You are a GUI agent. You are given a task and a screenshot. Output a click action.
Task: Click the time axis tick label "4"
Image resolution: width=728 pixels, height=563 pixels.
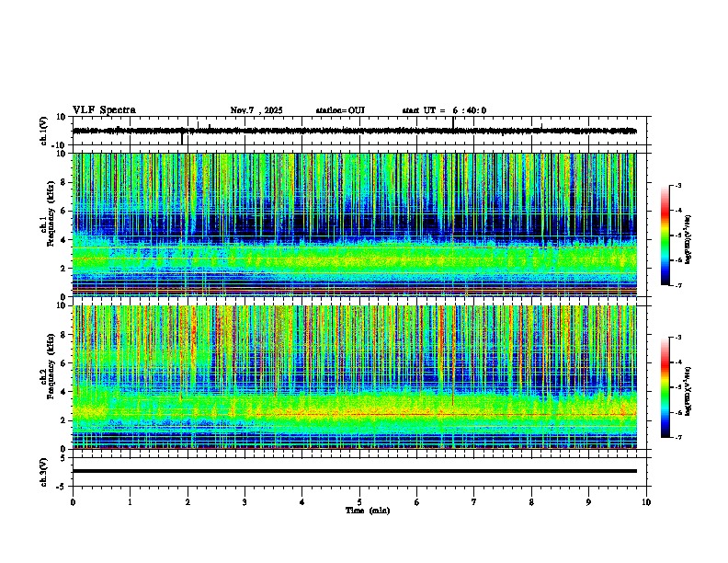coord(302,502)
